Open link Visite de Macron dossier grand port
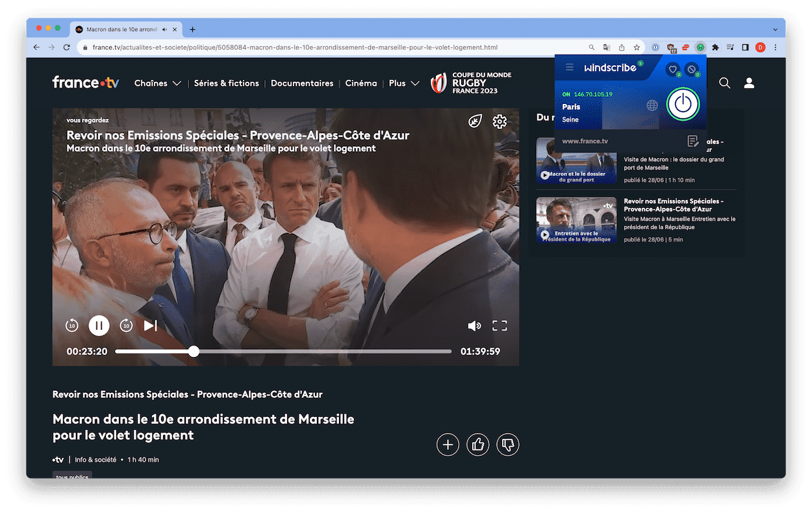812x513 pixels. click(674, 163)
